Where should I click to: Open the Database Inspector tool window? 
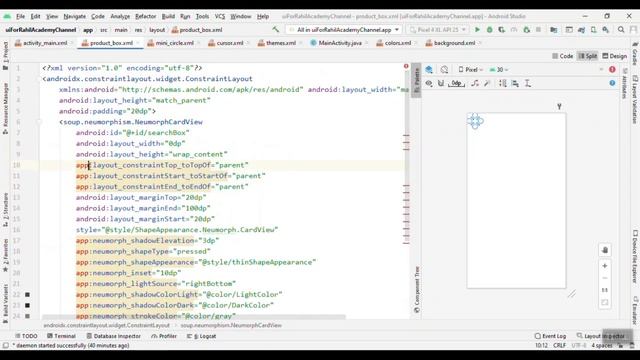pos(113,336)
